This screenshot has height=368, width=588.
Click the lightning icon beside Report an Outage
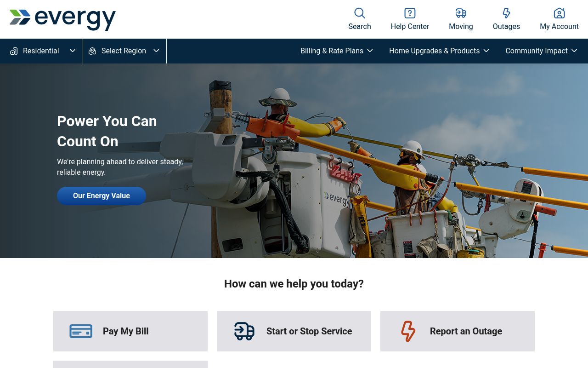408,331
